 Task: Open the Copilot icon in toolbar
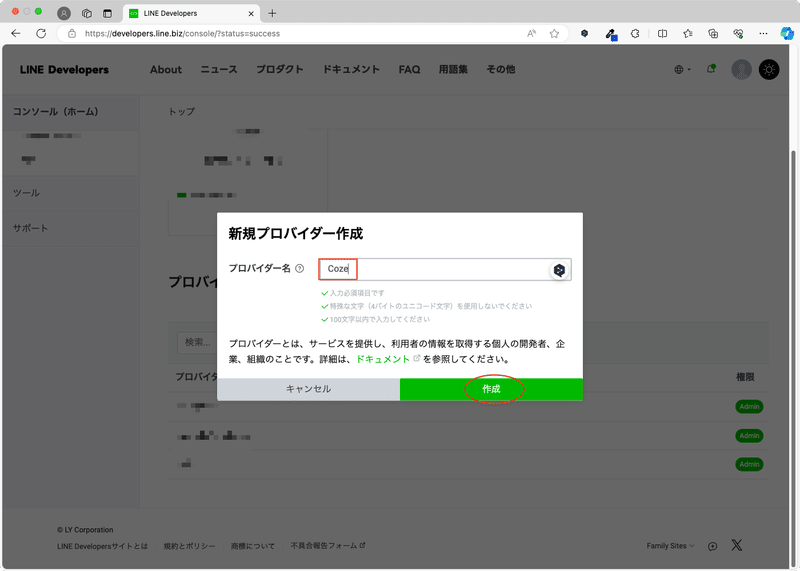point(787,34)
